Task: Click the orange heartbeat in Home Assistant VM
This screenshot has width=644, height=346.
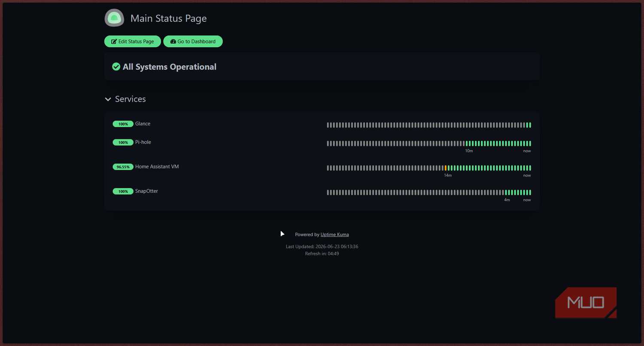Action: point(446,168)
